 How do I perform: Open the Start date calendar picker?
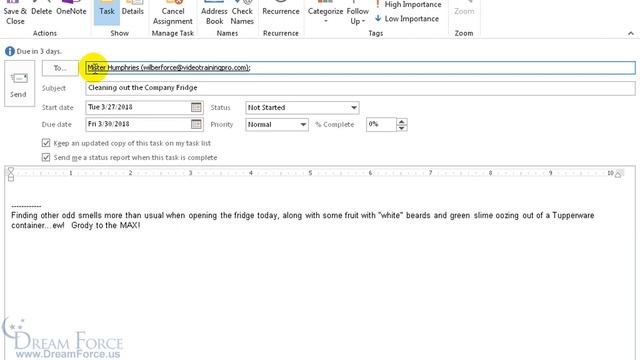196,107
